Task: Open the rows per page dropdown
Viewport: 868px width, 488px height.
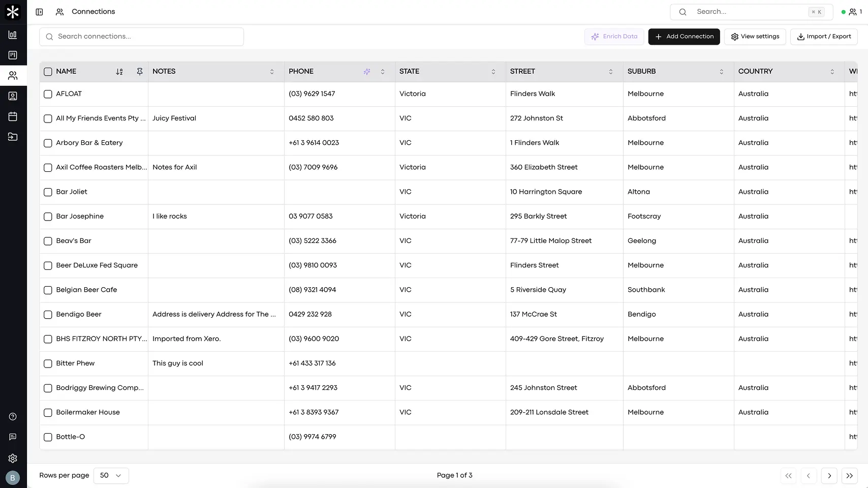Action: (x=110, y=475)
